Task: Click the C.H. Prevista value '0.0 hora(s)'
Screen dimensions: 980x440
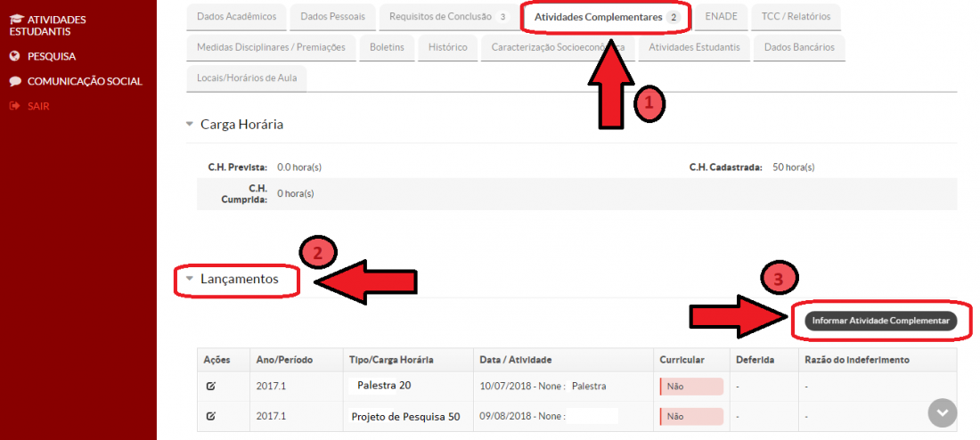Action: (x=299, y=167)
